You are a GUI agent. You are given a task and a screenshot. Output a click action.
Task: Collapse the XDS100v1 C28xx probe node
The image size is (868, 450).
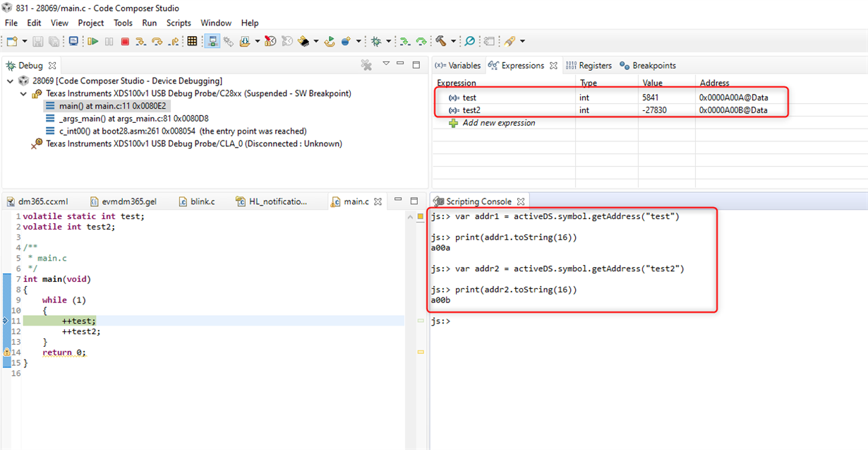[x=23, y=93]
